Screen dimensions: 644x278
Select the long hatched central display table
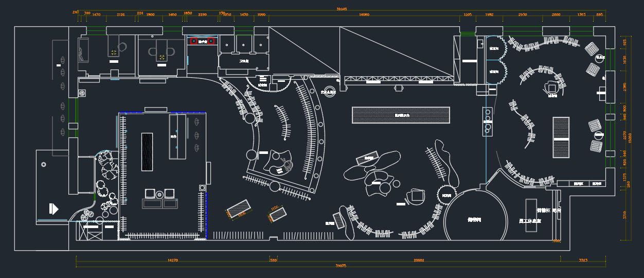pos(401,115)
